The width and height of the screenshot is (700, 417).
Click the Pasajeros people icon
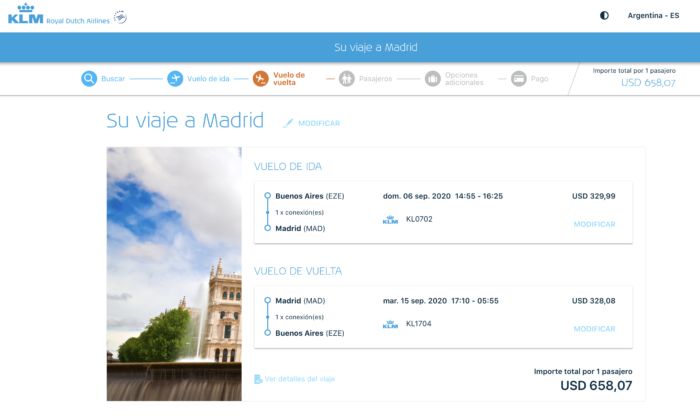pos(346,79)
